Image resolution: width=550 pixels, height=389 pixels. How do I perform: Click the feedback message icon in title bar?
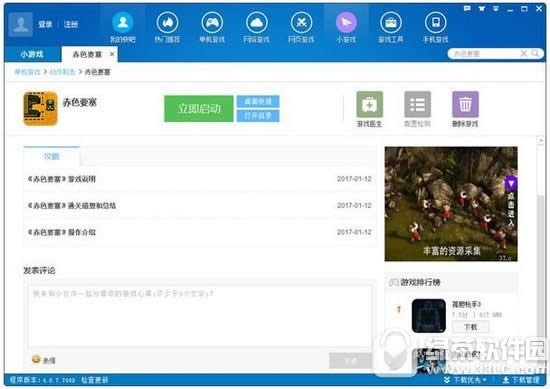[467, 9]
